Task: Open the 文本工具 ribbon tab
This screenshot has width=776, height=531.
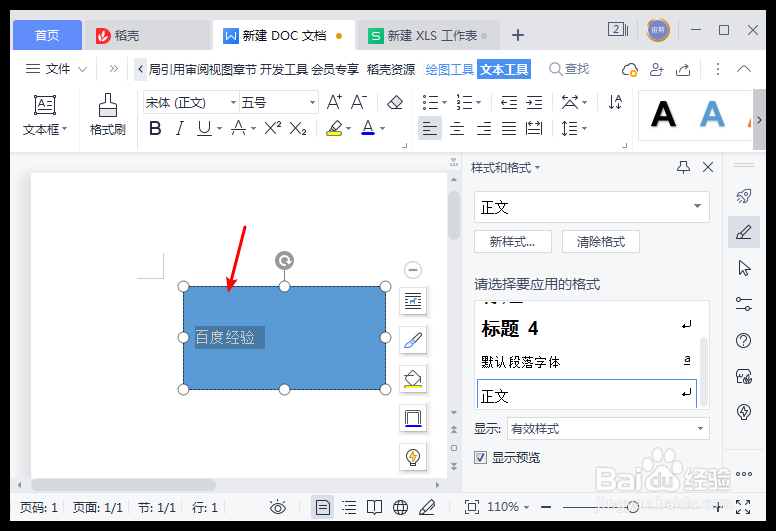Action: pos(504,69)
